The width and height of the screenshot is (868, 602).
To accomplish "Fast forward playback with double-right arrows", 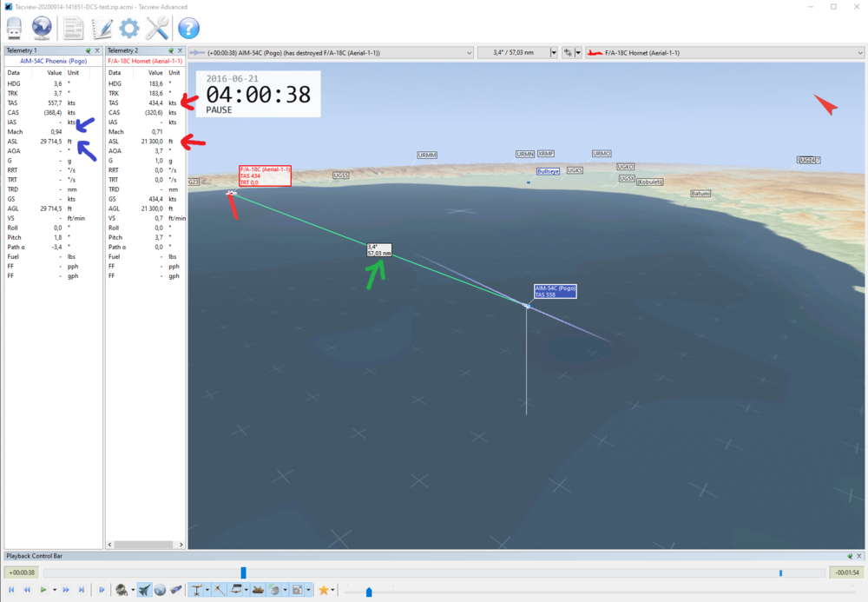I will tap(66, 590).
